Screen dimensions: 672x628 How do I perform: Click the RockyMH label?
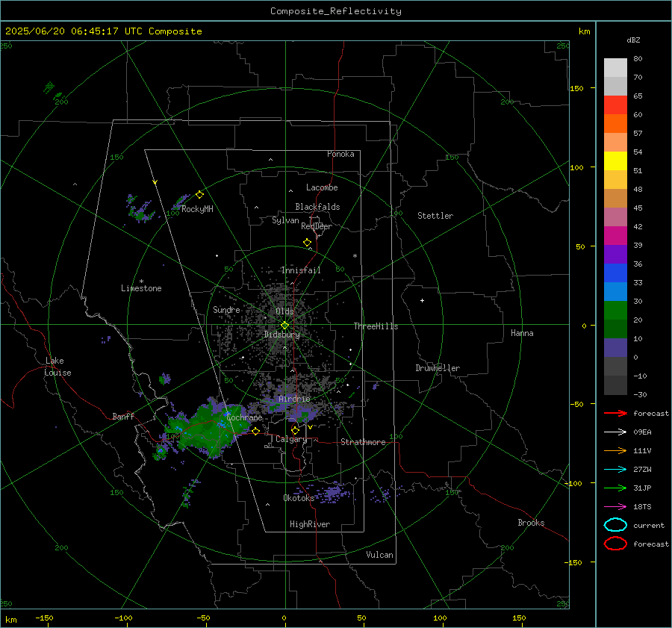pyautogui.click(x=197, y=209)
